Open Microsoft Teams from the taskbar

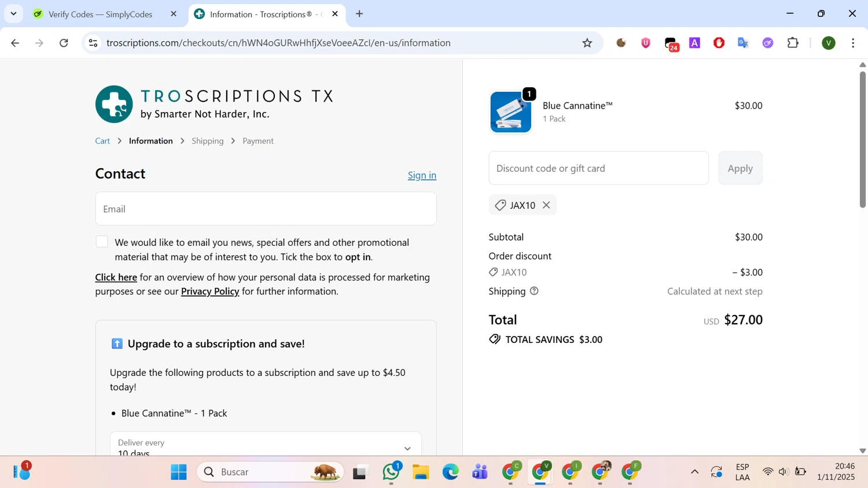(480, 472)
